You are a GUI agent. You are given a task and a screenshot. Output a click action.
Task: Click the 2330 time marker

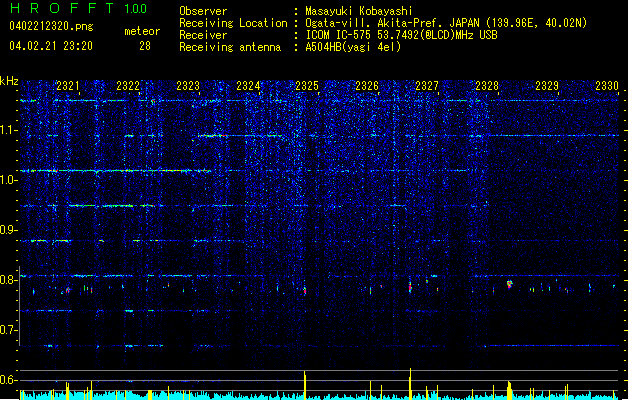pyautogui.click(x=607, y=86)
